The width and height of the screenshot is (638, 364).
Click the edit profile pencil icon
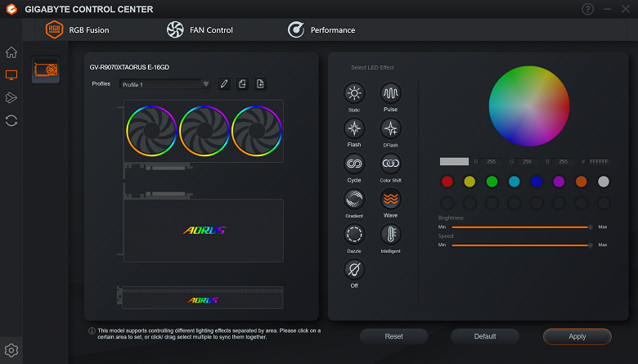click(224, 83)
